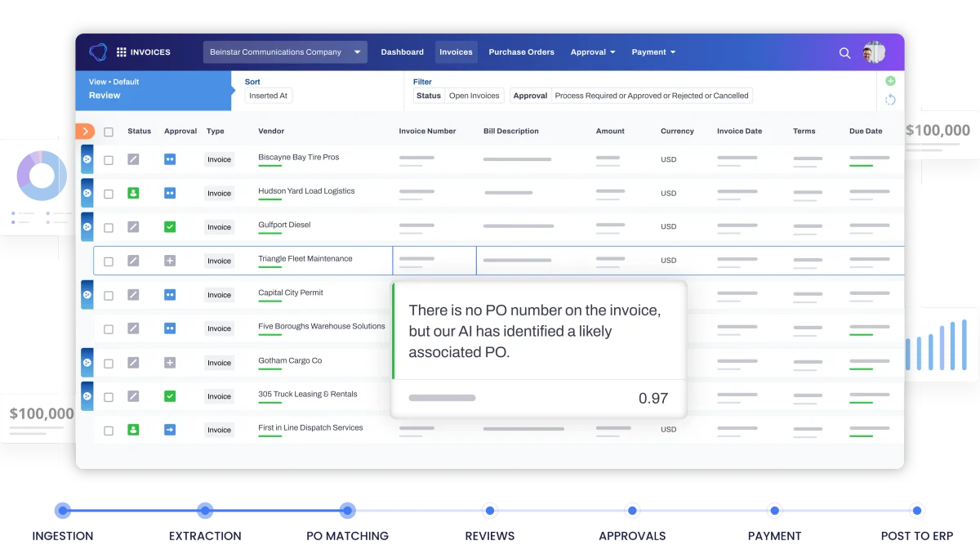Viewport: 980px width, 545px height.
Task: Click the 0.97 confidence progress bar in the popup
Action: pyautogui.click(x=443, y=398)
